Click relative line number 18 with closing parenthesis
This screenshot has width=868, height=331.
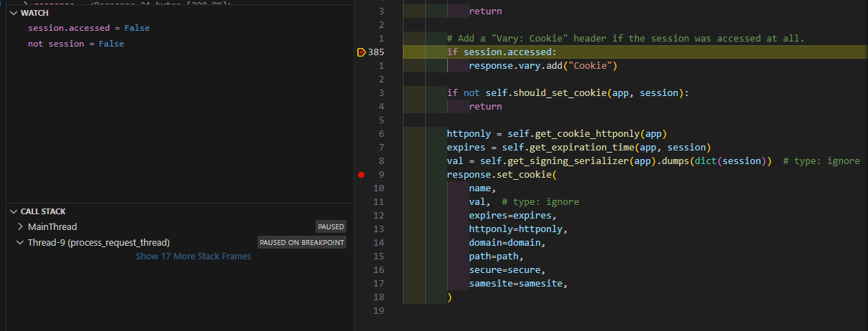coord(379,297)
